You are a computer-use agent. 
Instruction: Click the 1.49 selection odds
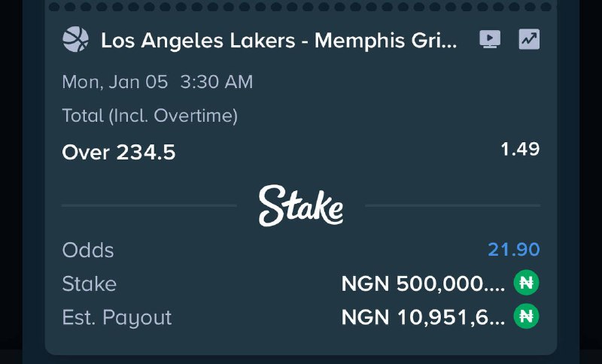point(520,149)
